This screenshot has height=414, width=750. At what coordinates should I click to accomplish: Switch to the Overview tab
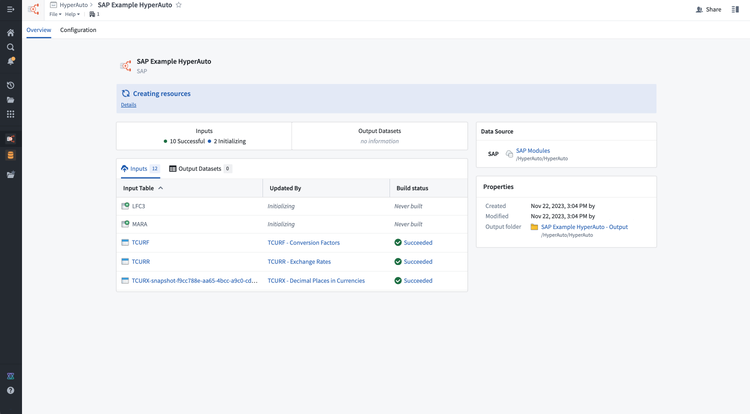pyautogui.click(x=39, y=30)
